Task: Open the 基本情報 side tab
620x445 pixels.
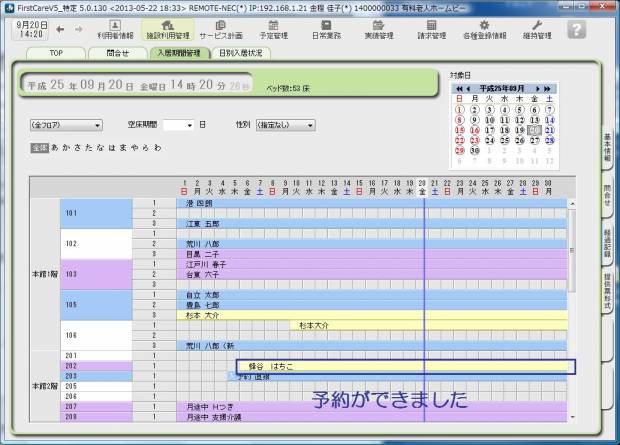Action: (x=607, y=153)
